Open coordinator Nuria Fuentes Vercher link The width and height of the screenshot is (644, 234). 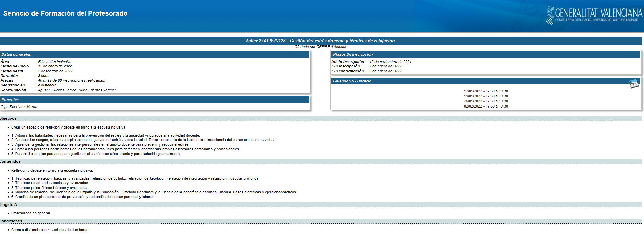[x=97, y=90]
